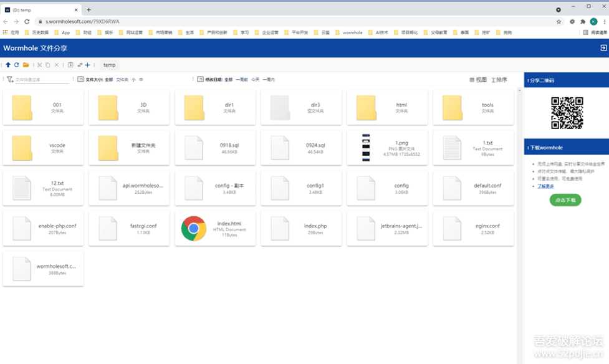
Task: Click the refresh icon in Wormhole toolbar
Action: tap(17, 65)
